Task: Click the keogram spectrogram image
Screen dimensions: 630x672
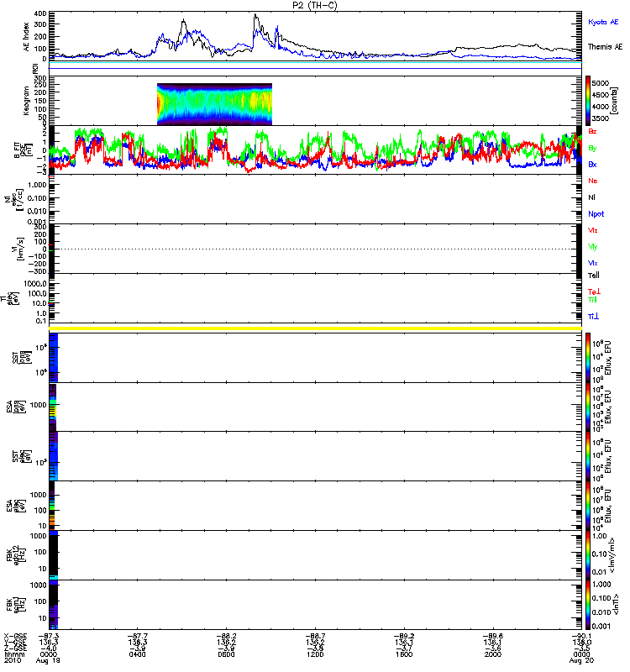Action: click(x=214, y=104)
